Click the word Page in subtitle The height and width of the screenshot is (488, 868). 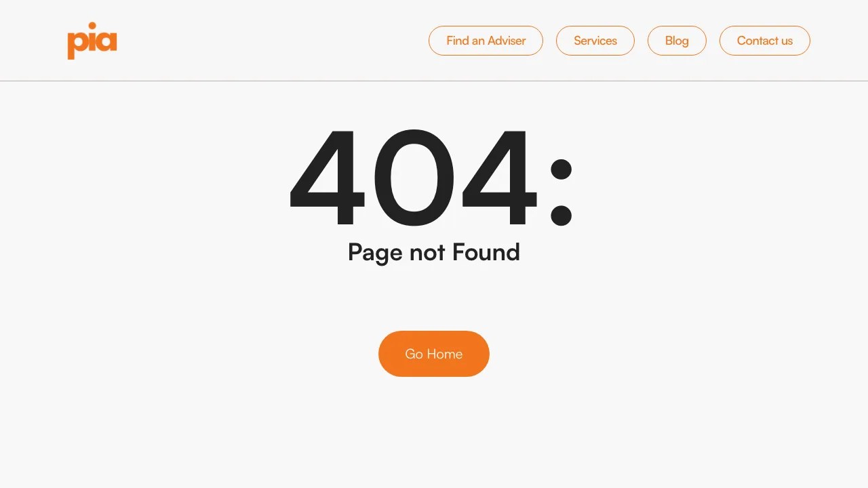point(376,253)
